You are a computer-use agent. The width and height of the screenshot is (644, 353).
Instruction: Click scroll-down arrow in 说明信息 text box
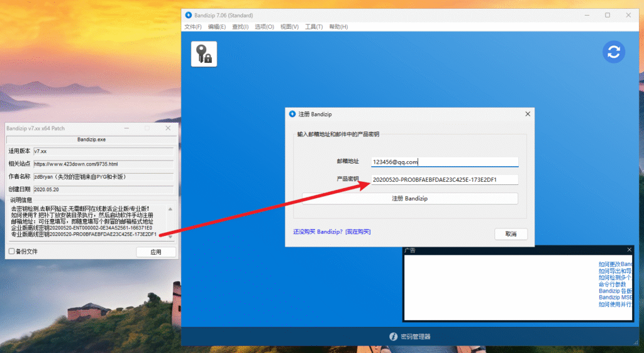point(170,237)
